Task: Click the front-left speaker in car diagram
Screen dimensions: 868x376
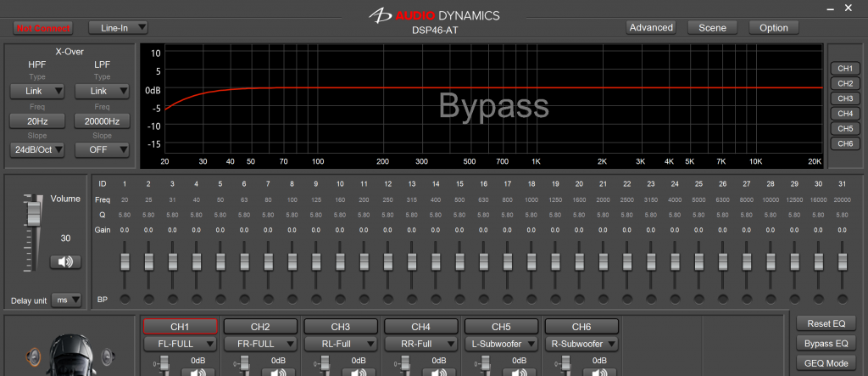Action: (33, 355)
